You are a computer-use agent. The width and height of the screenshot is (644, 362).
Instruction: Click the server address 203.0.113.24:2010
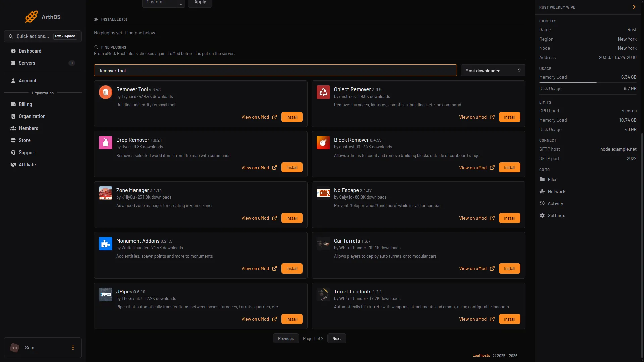coord(618,58)
